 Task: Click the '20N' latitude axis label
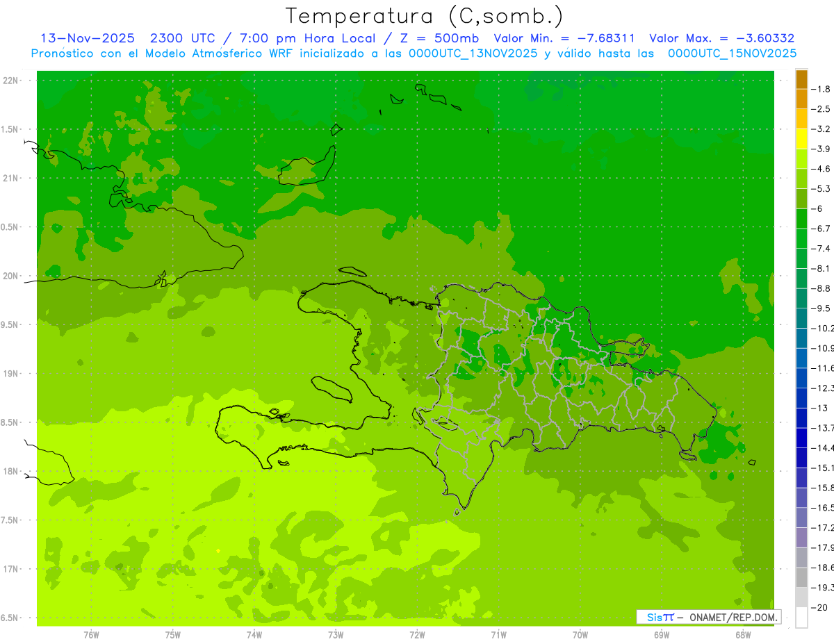point(11,276)
